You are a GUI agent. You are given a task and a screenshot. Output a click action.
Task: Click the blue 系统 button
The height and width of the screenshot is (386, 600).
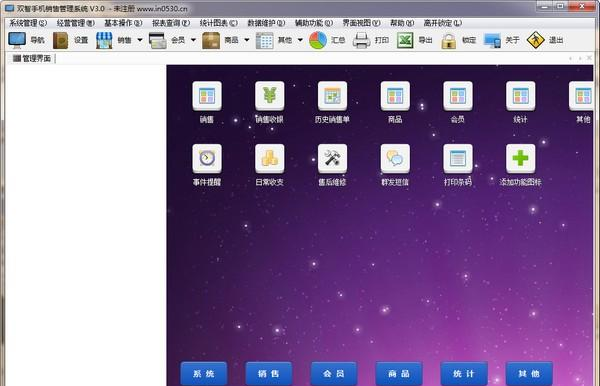click(x=204, y=373)
